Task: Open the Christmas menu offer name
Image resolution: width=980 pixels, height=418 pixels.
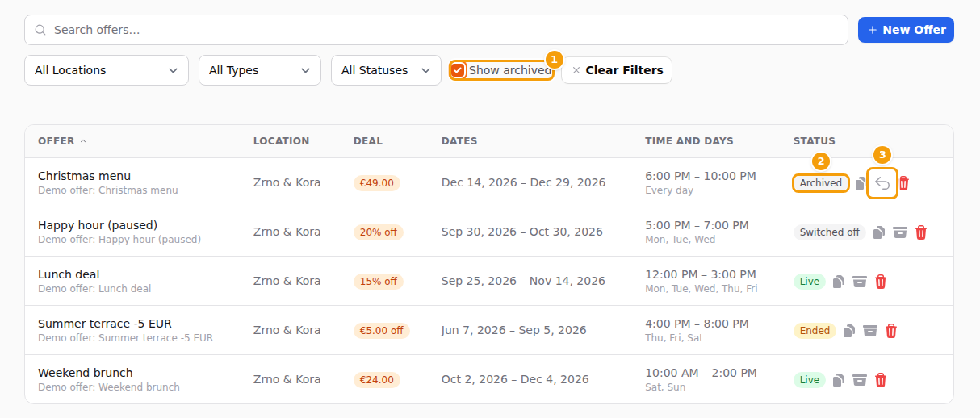Action: point(84,176)
